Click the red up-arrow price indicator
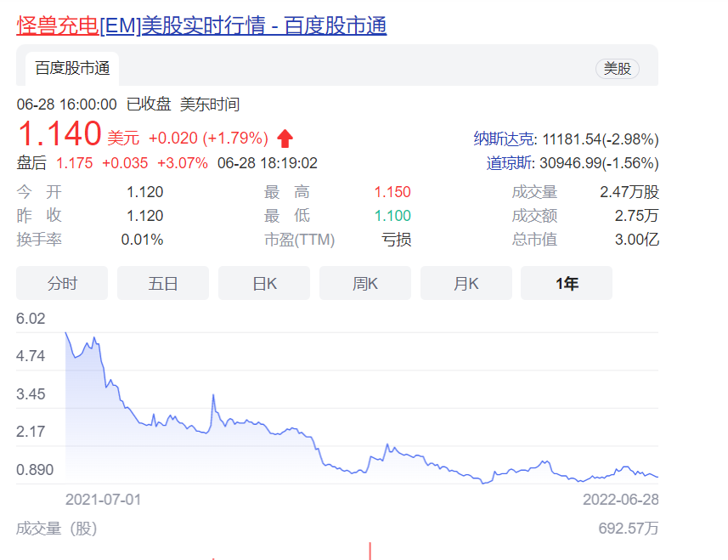This screenshot has height=560, width=728. [x=285, y=138]
